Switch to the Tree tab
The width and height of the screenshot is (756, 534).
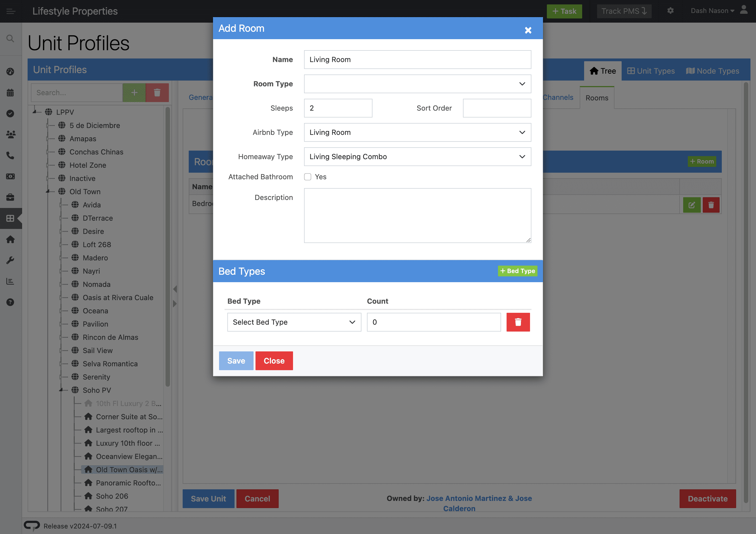[x=603, y=71]
